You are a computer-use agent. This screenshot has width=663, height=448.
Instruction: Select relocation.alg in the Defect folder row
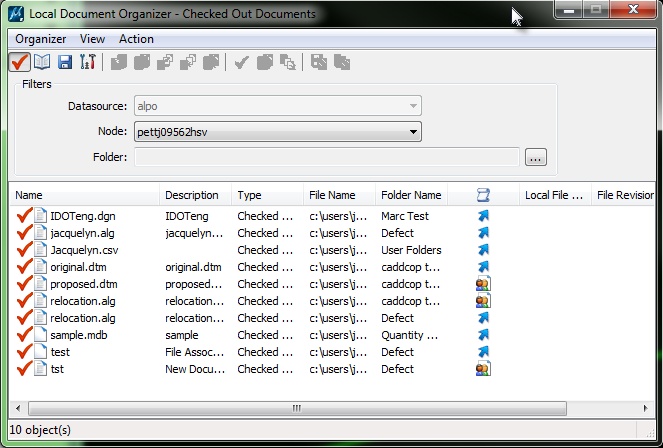point(82,318)
